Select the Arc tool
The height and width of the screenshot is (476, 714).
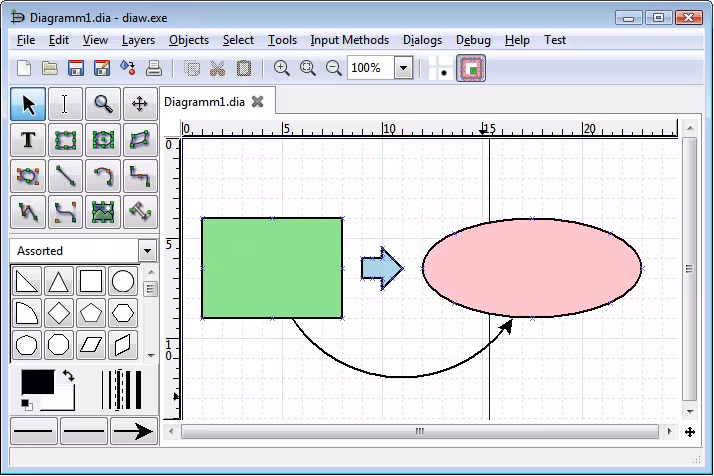click(103, 176)
